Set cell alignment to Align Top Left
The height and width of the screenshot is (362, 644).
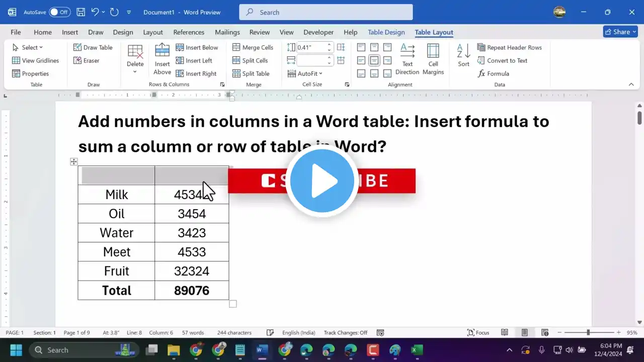point(361,47)
